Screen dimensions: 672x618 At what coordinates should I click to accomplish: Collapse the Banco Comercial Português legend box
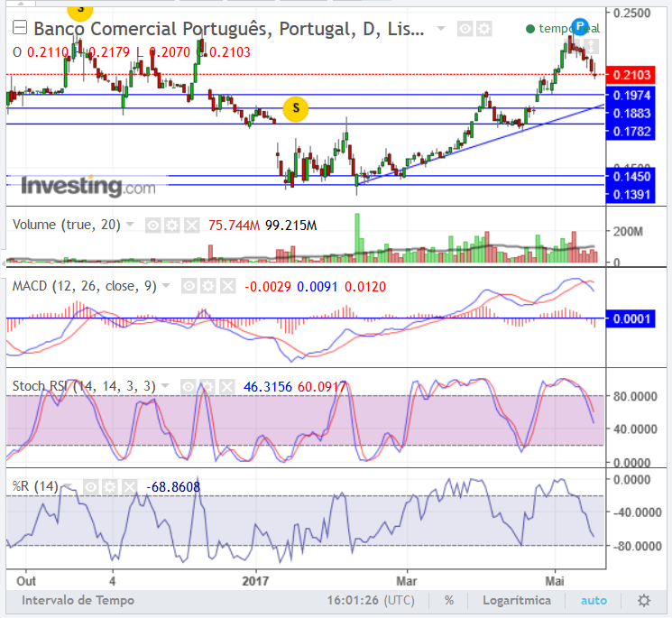point(20,28)
